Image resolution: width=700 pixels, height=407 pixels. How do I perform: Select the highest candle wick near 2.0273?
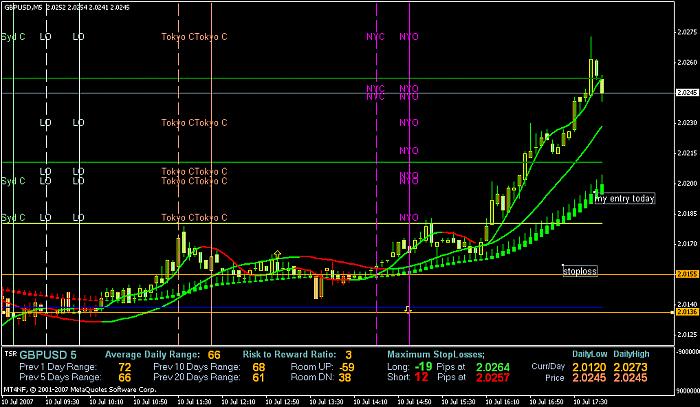[591, 47]
